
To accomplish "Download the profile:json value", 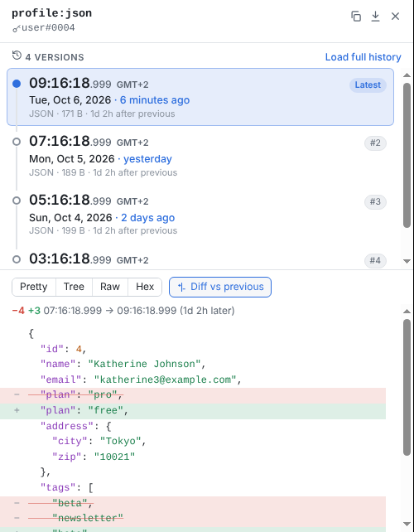I will (x=375, y=16).
